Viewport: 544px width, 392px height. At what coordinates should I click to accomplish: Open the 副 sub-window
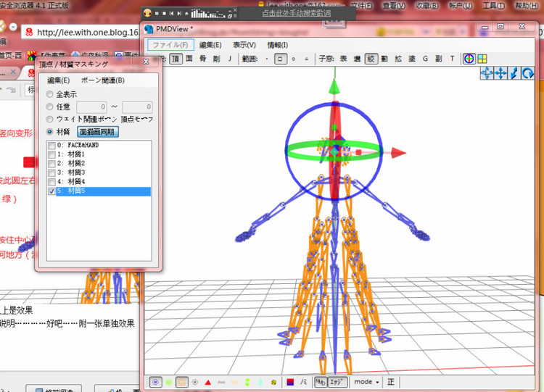439,59
